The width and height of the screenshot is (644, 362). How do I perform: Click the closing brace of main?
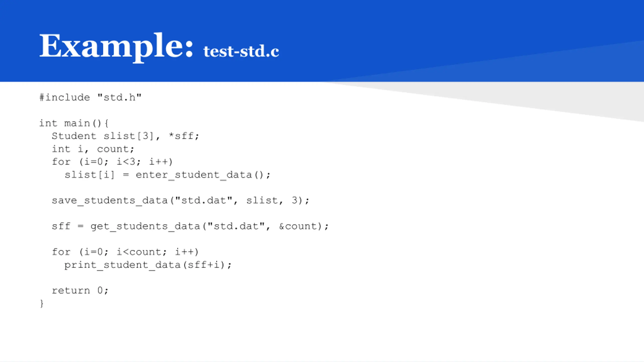[x=42, y=303]
